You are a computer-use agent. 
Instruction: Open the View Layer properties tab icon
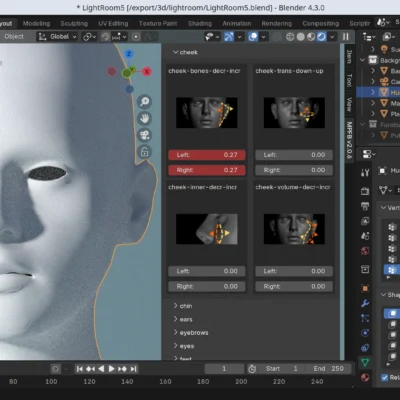(365, 221)
